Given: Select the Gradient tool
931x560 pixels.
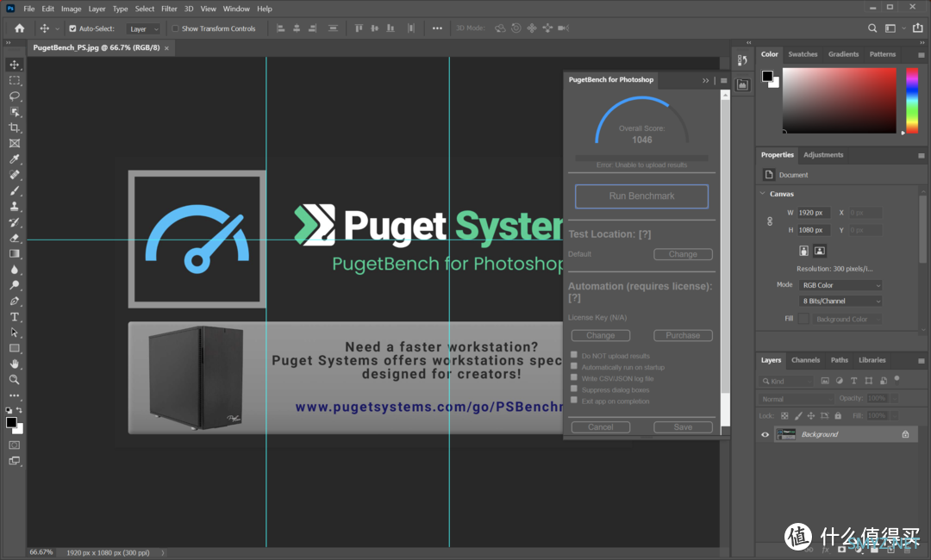Looking at the screenshot, I should [x=15, y=254].
